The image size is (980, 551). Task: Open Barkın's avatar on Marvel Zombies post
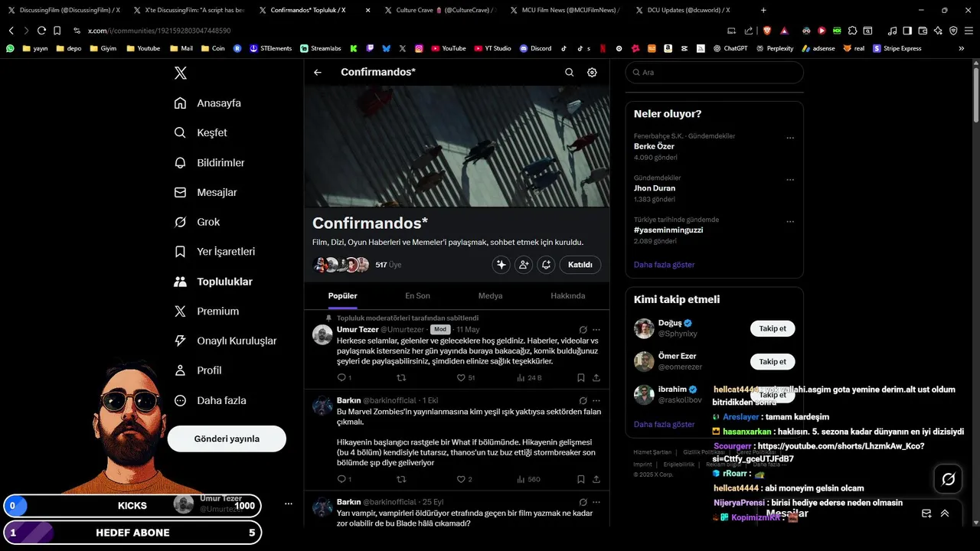322,406
